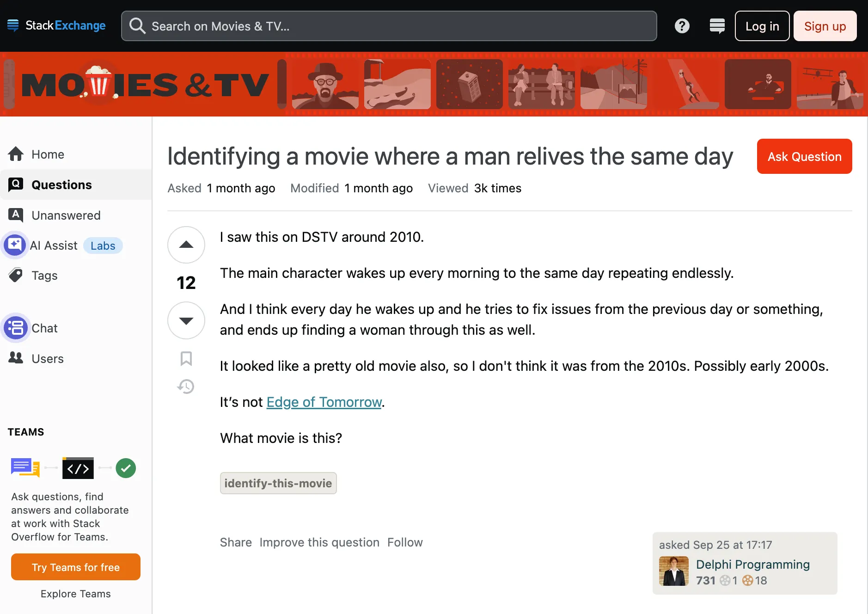Open the inbox speech bubble icon
This screenshot has height=614, width=868.
click(x=717, y=26)
